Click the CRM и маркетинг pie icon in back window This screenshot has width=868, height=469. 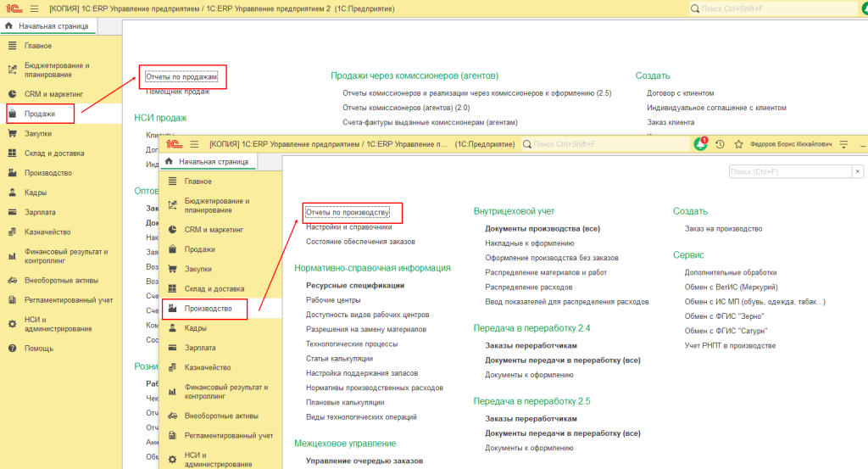pos(13,94)
